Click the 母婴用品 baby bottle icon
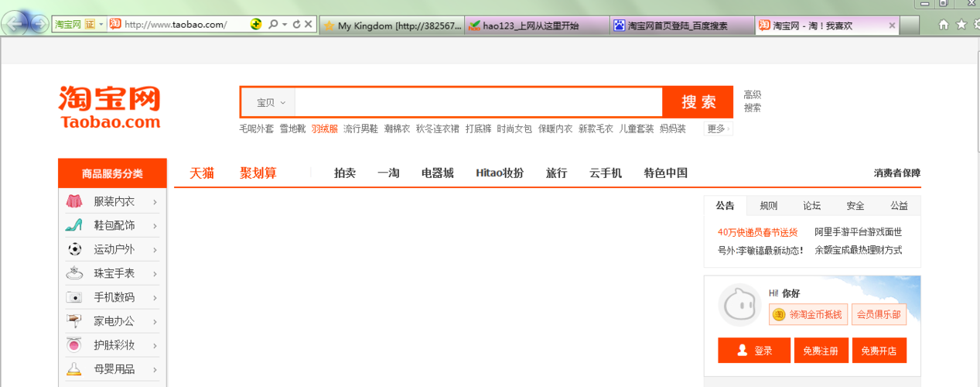Viewport: 980px width, 387px height. pyautogui.click(x=74, y=369)
